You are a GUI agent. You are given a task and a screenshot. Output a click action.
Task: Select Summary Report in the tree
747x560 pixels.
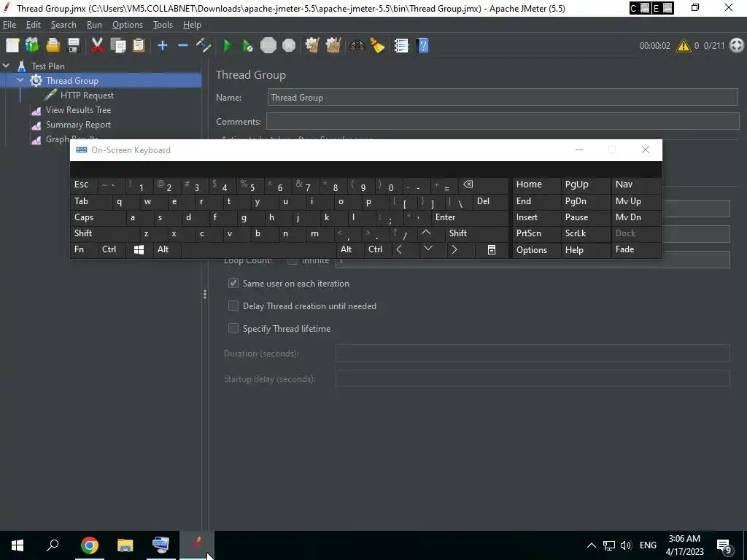tap(78, 125)
